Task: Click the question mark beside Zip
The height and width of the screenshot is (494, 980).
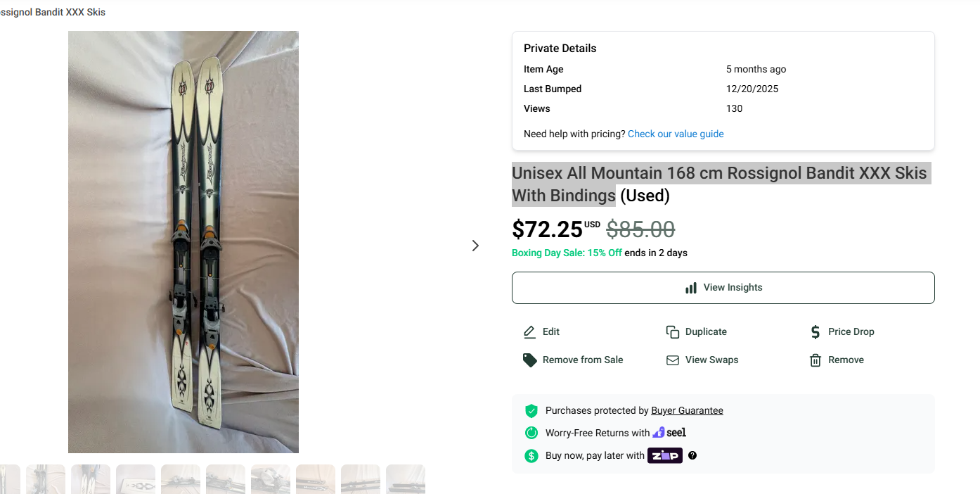Action: coord(692,455)
